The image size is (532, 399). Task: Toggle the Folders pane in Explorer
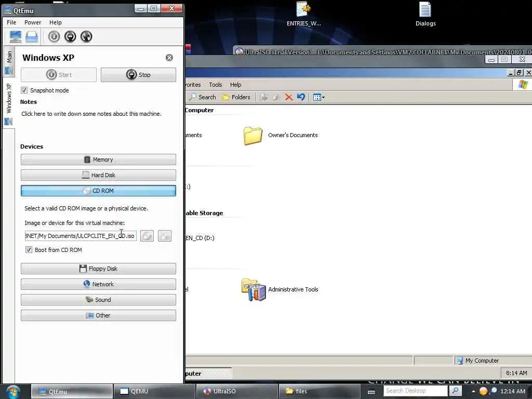tap(236, 97)
